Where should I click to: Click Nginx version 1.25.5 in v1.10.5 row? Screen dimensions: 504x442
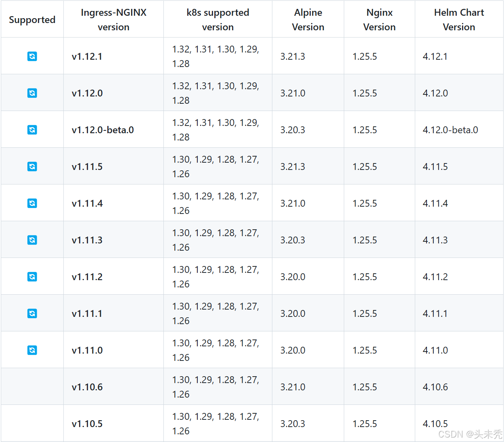click(x=365, y=424)
